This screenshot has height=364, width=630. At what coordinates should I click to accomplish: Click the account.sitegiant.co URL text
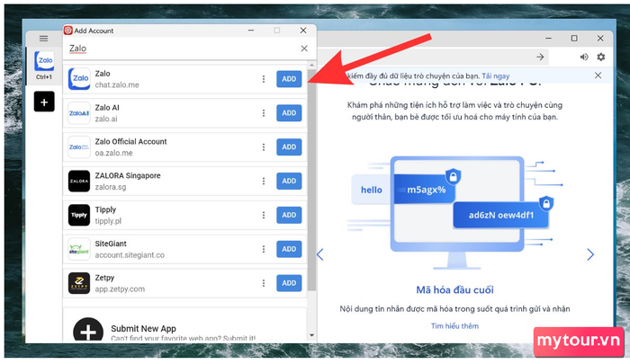point(130,255)
